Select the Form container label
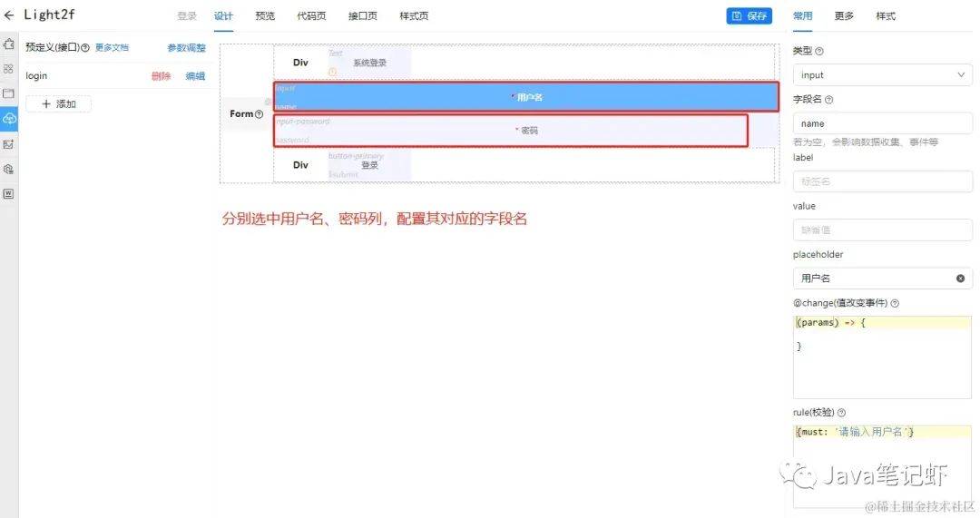 (x=246, y=113)
